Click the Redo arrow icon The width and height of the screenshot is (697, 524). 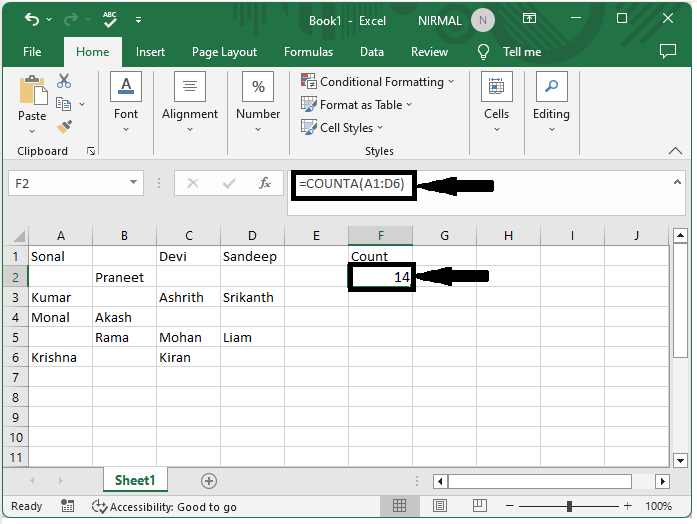(71, 20)
